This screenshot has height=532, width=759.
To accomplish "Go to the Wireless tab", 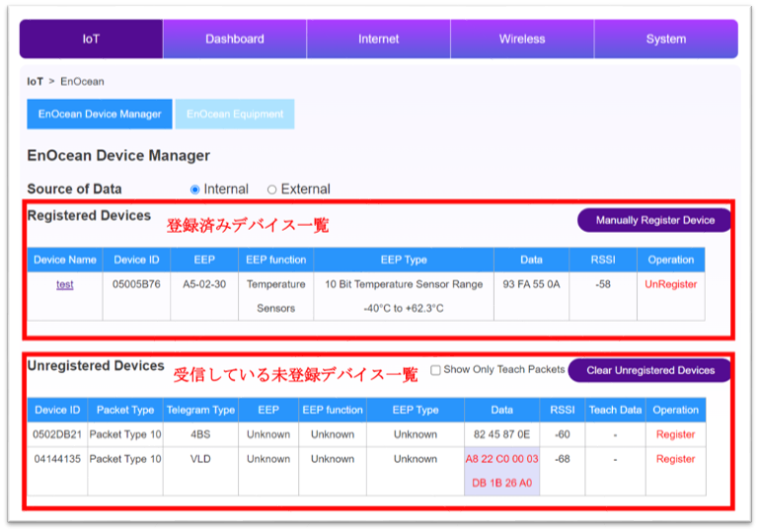I will click(x=522, y=39).
